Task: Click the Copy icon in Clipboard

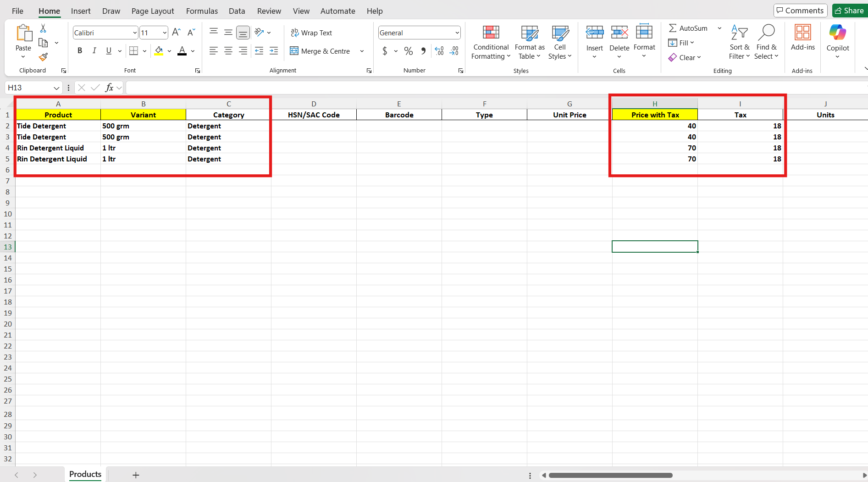Action: [x=43, y=43]
